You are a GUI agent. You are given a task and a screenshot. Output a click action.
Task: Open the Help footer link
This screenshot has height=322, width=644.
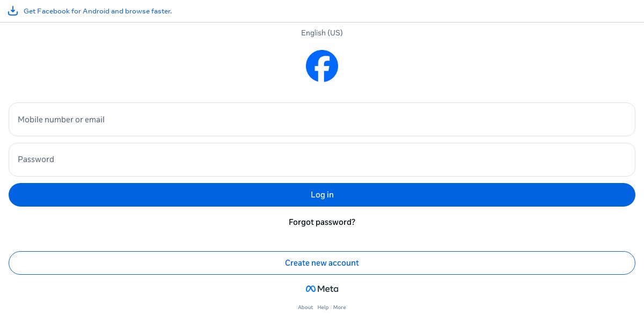[x=323, y=308]
